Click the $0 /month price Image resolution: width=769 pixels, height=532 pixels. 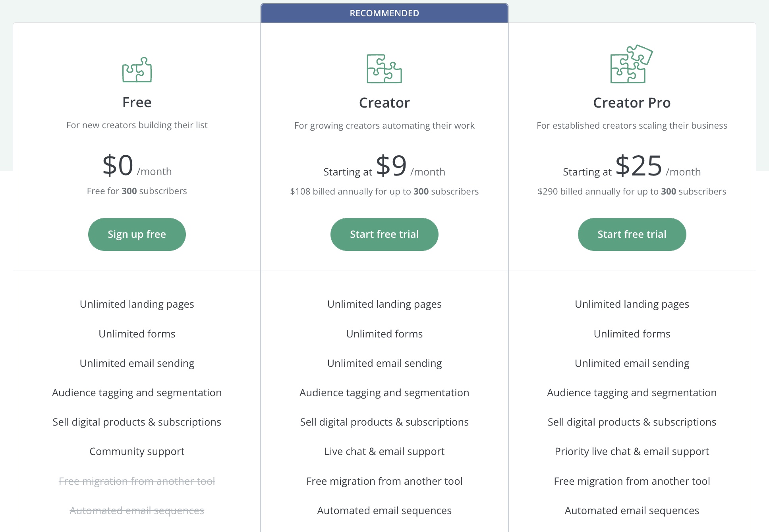(x=137, y=165)
